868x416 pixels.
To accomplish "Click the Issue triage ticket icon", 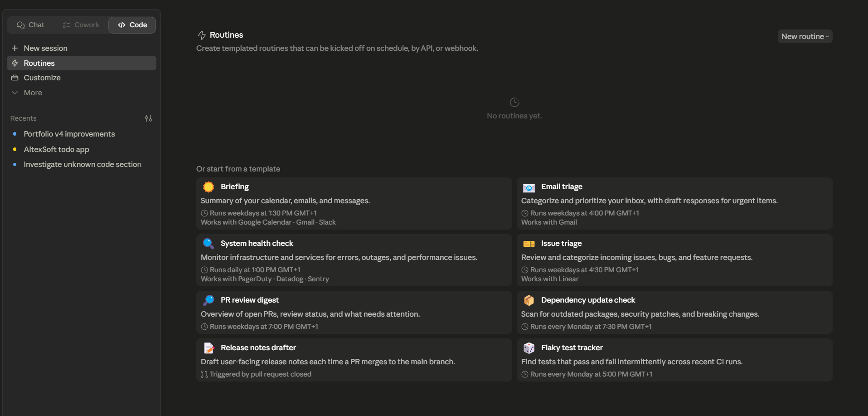I will [x=529, y=244].
